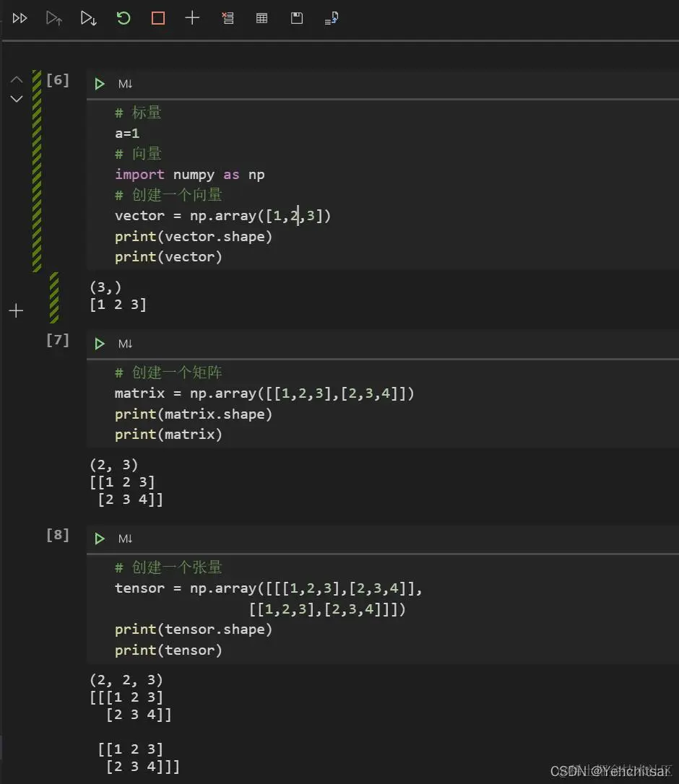Move cell 6 down with chevron
Image resolution: width=679 pixels, height=784 pixels.
(17, 98)
